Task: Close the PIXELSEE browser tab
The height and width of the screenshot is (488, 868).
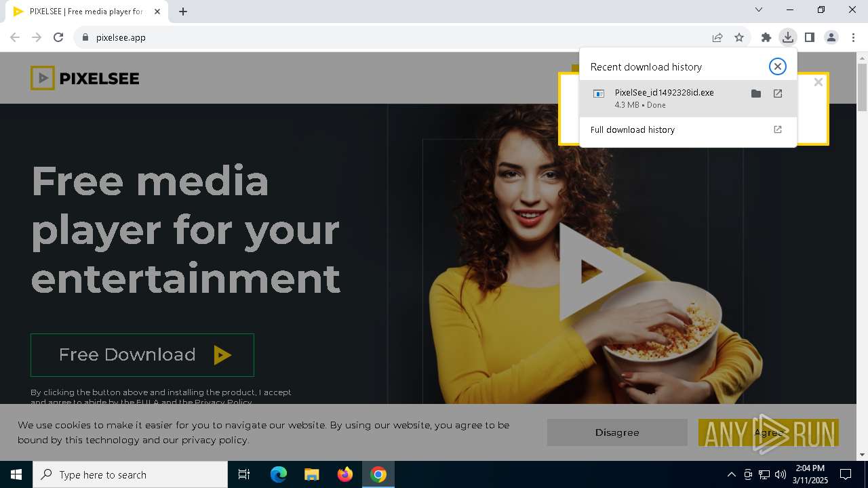Action: pyautogui.click(x=157, y=12)
